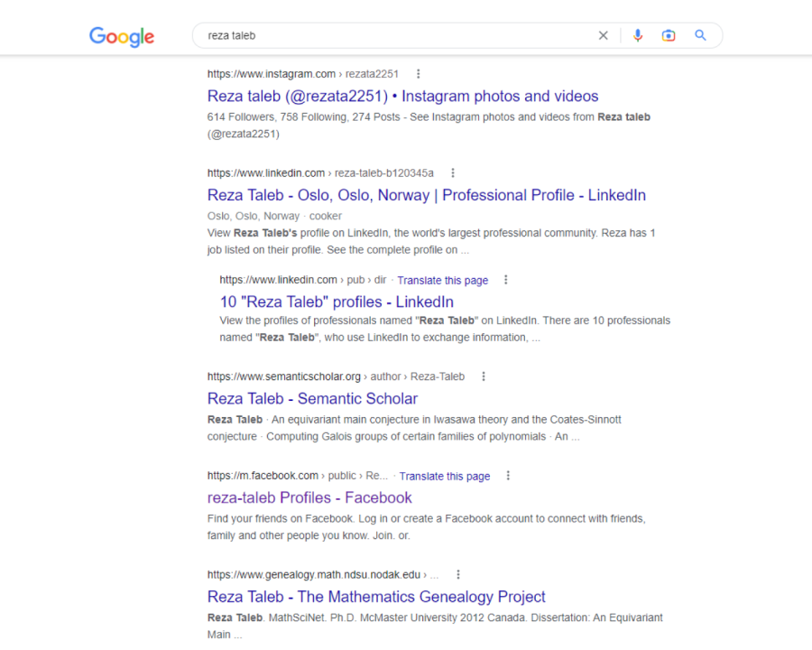Open 10 "Reza Taleb" profiles LinkedIn link

[x=337, y=302]
